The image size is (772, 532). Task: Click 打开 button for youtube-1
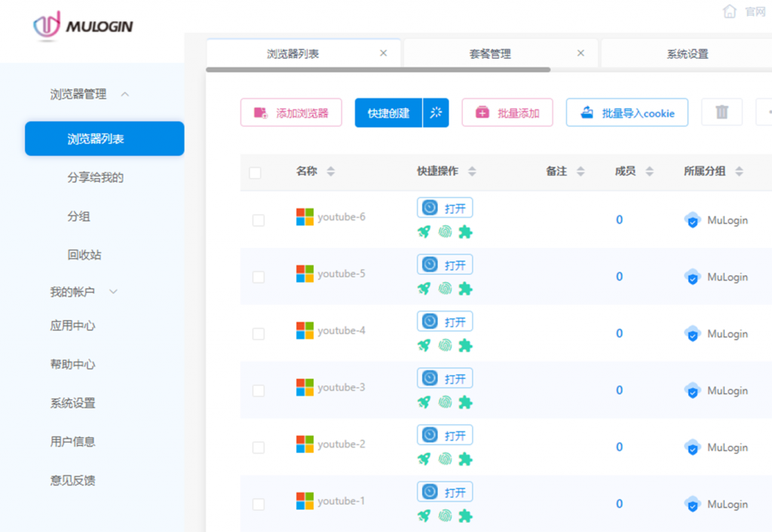coord(445,492)
